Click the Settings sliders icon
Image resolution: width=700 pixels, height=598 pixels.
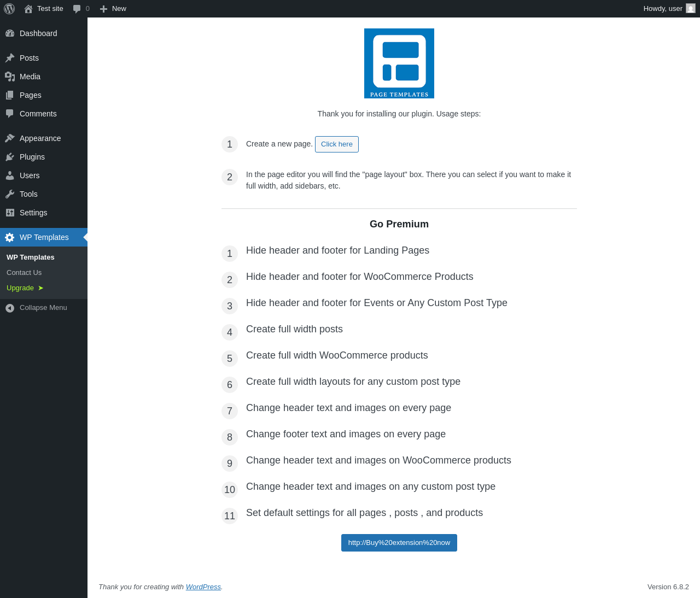(x=10, y=213)
